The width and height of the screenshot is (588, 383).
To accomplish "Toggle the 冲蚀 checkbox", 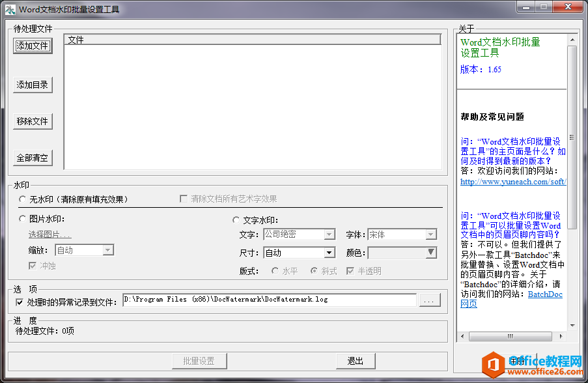I will (33, 266).
